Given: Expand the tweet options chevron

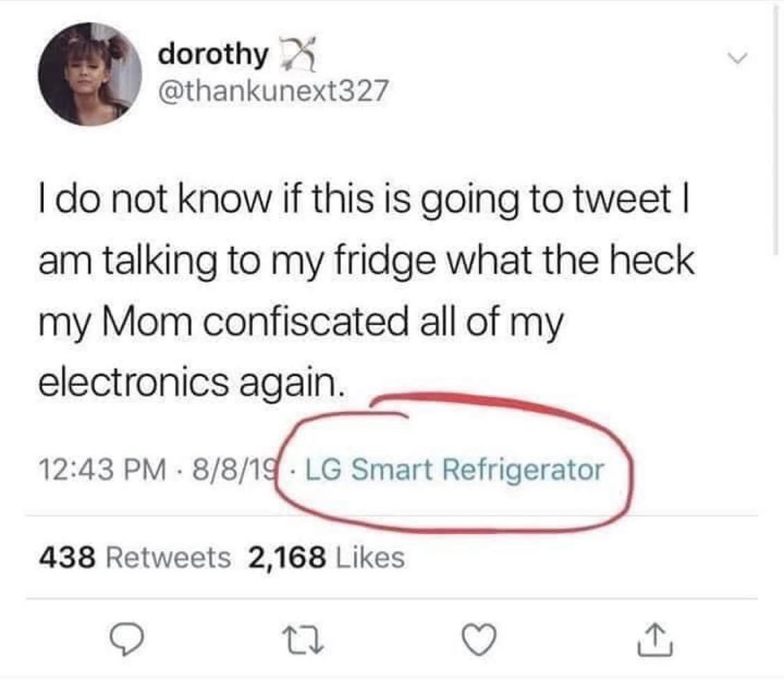Looking at the screenshot, I should click(x=737, y=58).
